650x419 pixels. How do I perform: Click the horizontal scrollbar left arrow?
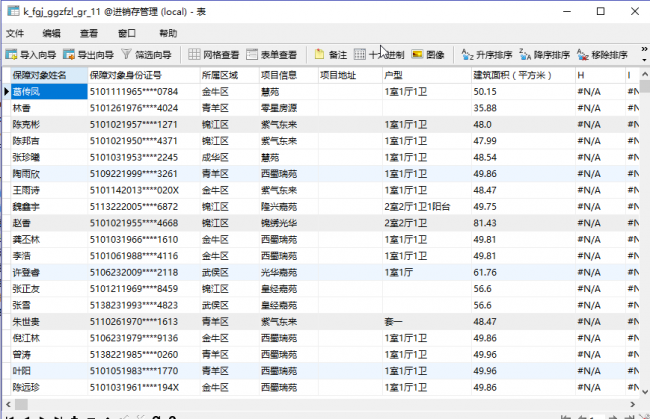click(x=8, y=404)
